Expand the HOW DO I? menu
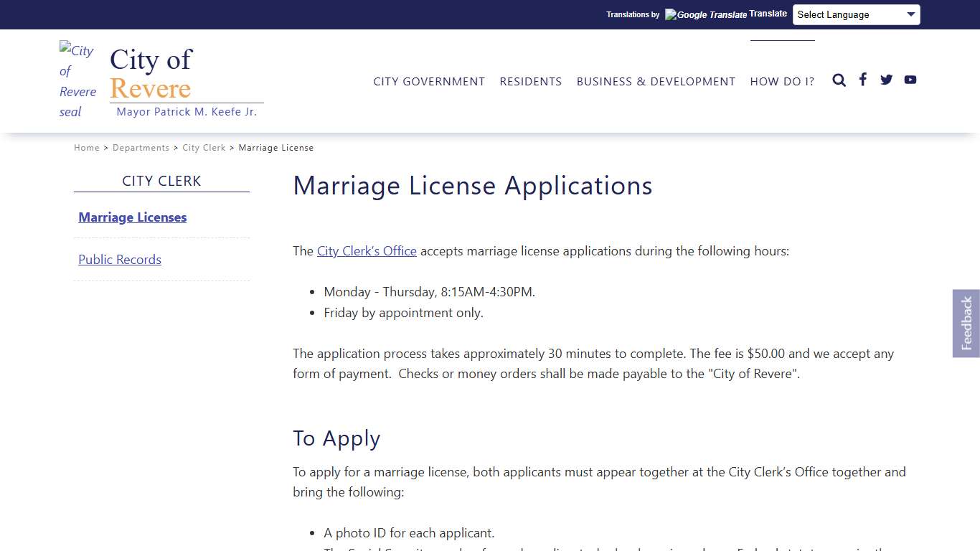 pyautogui.click(x=782, y=81)
